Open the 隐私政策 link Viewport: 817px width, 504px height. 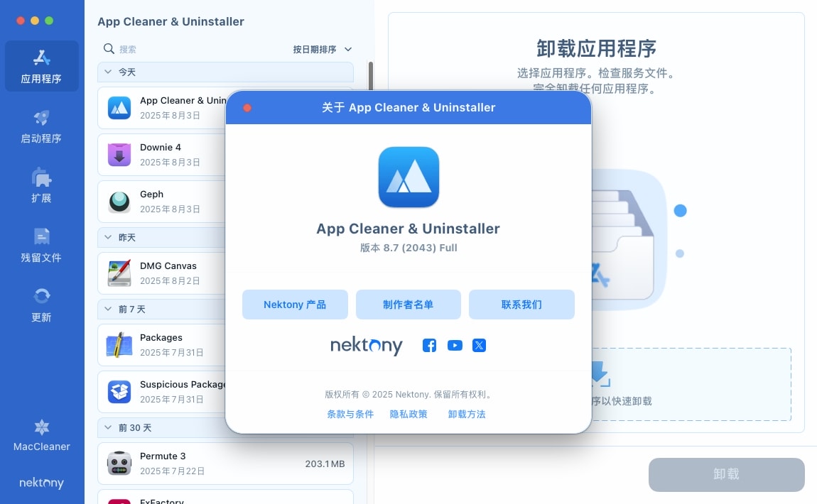pyautogui.click(x=408, y=414)
